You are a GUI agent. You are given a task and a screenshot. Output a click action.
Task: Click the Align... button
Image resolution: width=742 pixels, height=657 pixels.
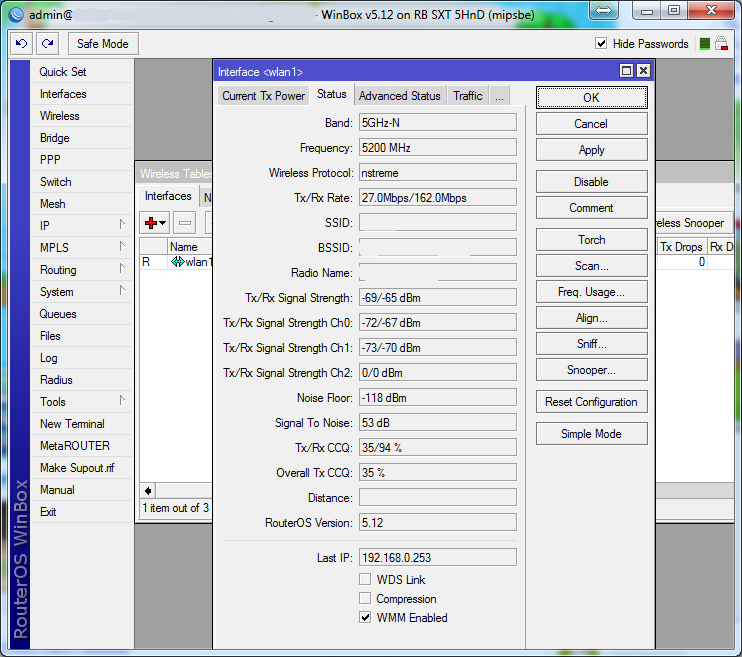pos(592,318)
